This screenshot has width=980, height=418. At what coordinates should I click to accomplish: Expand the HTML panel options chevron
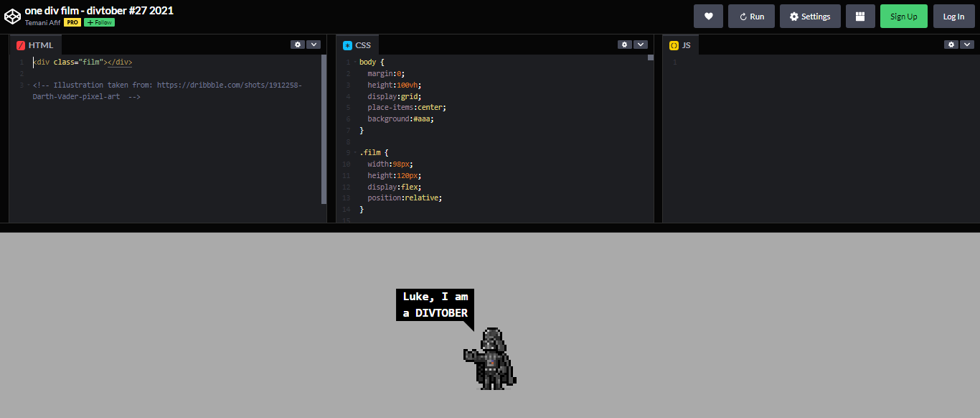tap(314, 44)
